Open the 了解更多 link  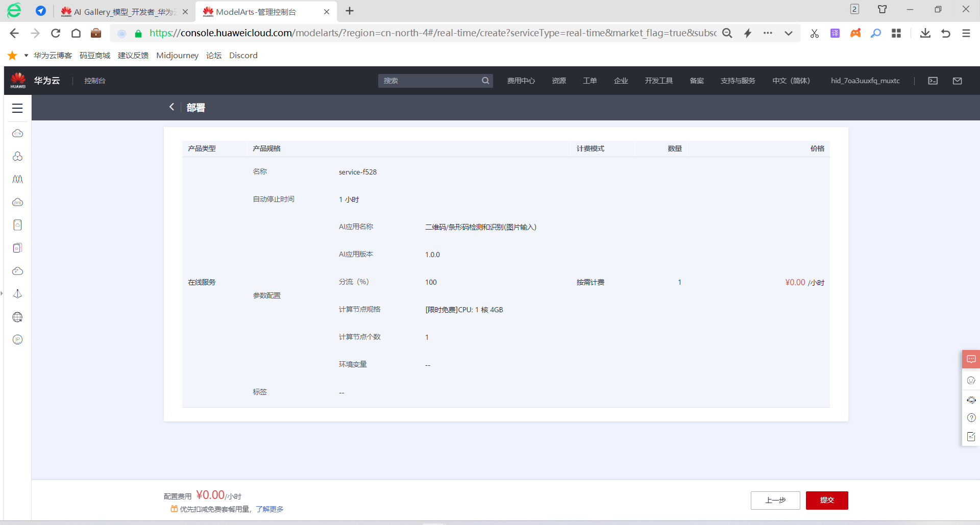click(x=269, y=509)
